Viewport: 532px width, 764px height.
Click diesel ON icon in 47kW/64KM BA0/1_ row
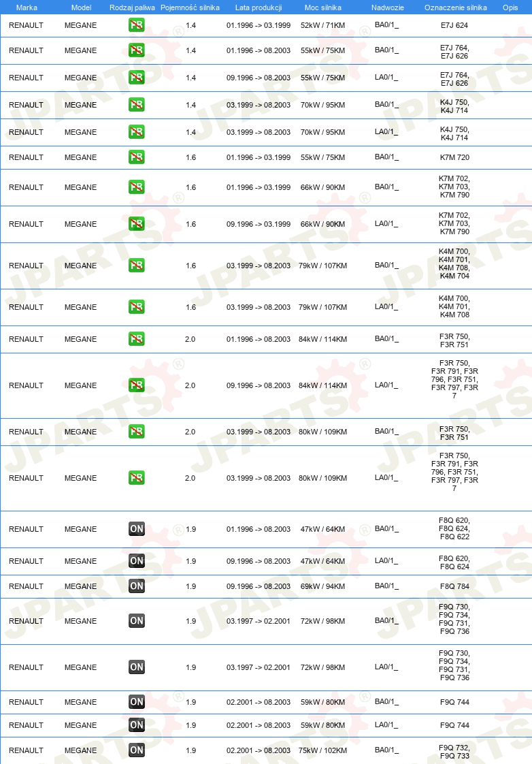[136, 529]
